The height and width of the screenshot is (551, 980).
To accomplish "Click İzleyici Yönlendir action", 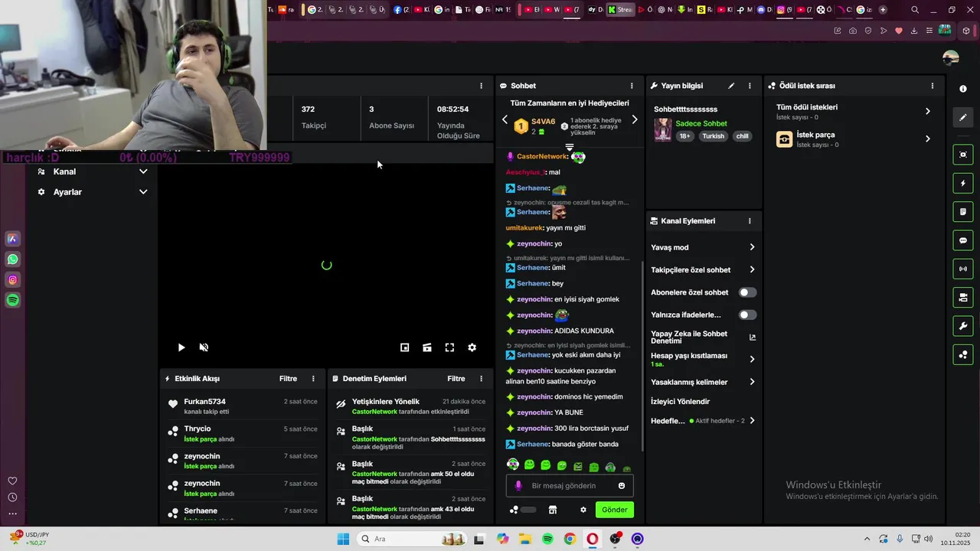I will pyautogui.click(x=681, y=402).
